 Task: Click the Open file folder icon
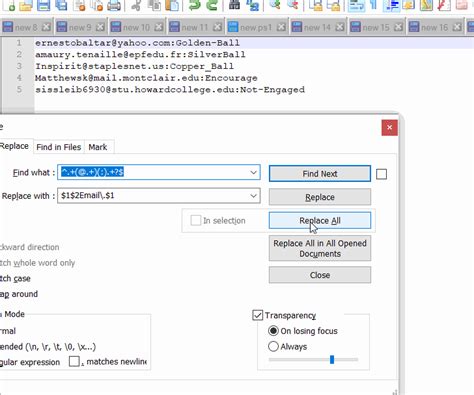[x=26, y=5]
